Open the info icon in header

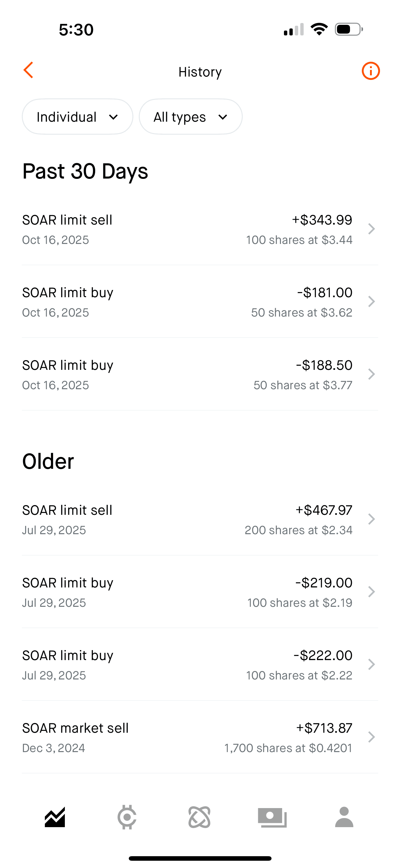tap(371, 71)
